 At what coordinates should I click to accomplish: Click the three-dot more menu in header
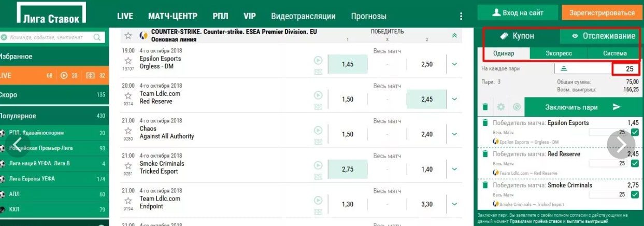pyautogui.click(x=461, y=16)
